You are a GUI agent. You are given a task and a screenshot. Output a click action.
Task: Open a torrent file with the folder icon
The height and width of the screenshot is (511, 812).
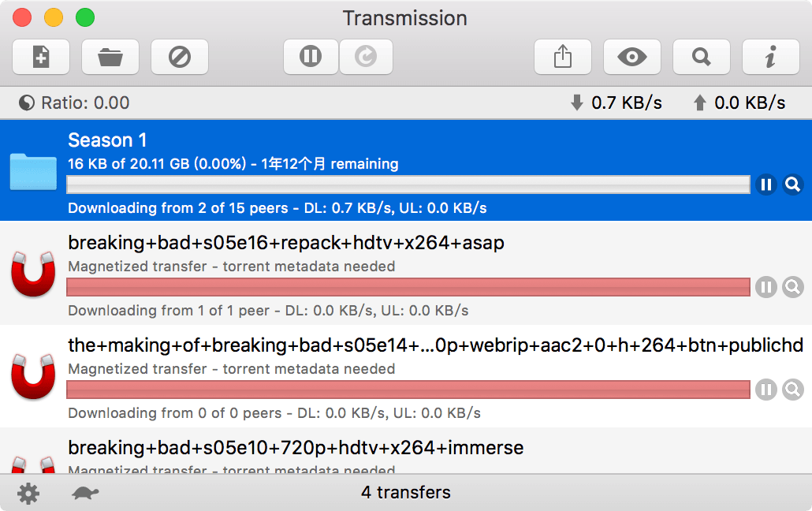(x=110, y=57)
